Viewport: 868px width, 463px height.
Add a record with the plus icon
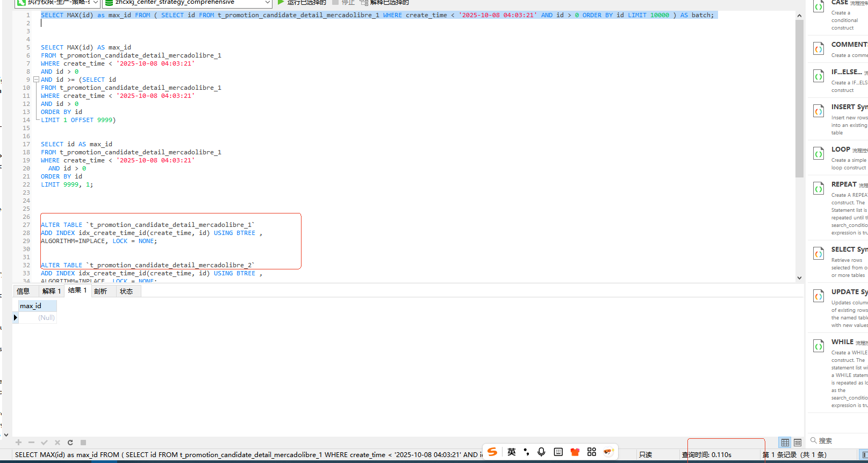(18, 443)
